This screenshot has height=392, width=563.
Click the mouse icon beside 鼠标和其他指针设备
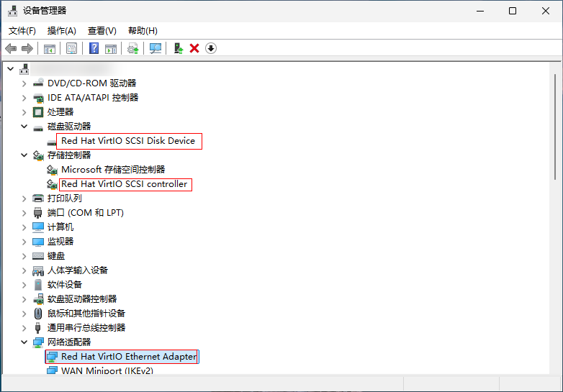[37, 314]
